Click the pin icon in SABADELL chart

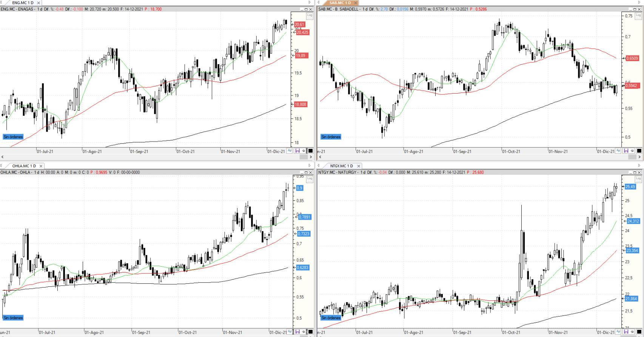632,151
